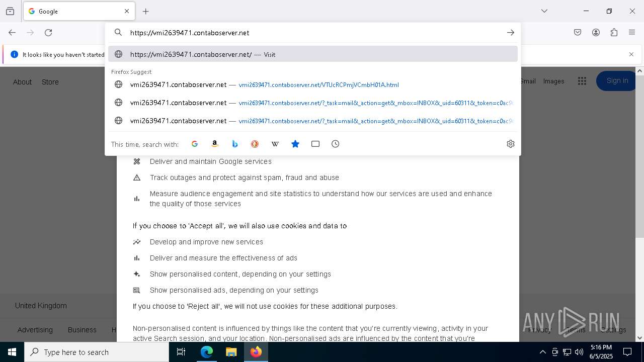Show hidden system tray icons
Screen dimensions: 644x362
coord(542,352)
